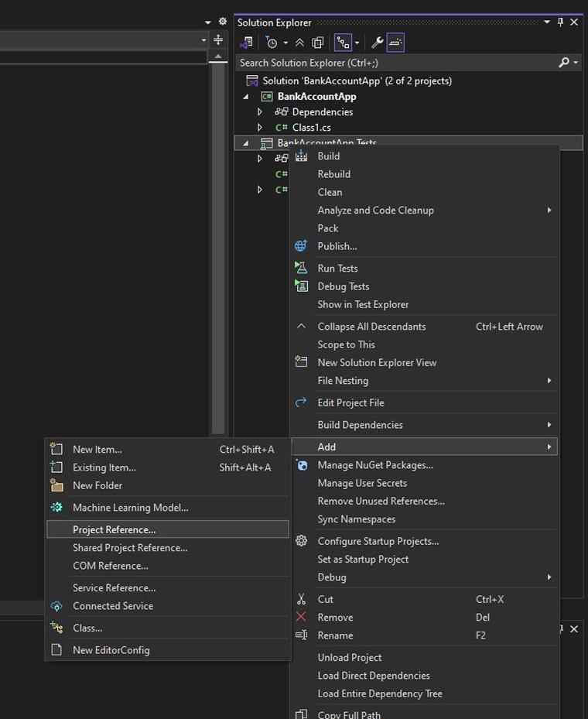This screenshot has width=588, height=719.
Task: Open the Debug submenu
Action: click(424, 577)
